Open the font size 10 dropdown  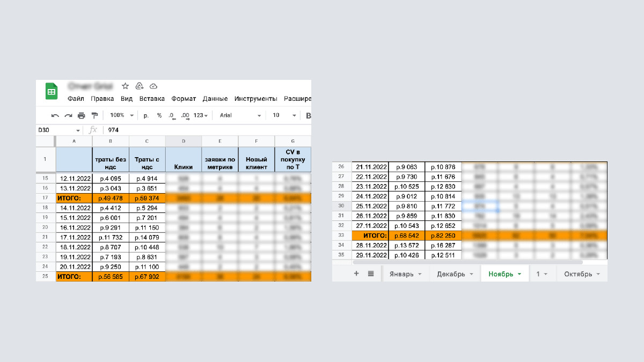[x=284, y=115]
